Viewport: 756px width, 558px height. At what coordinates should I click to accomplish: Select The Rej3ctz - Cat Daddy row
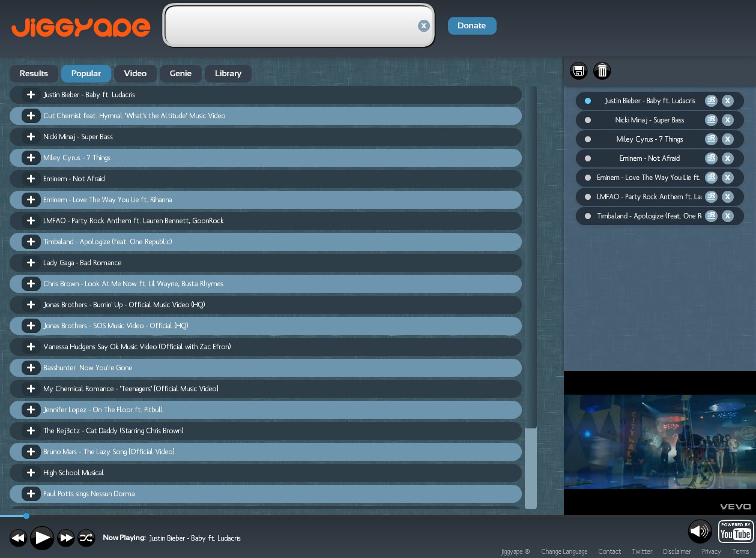coord(265,431)
